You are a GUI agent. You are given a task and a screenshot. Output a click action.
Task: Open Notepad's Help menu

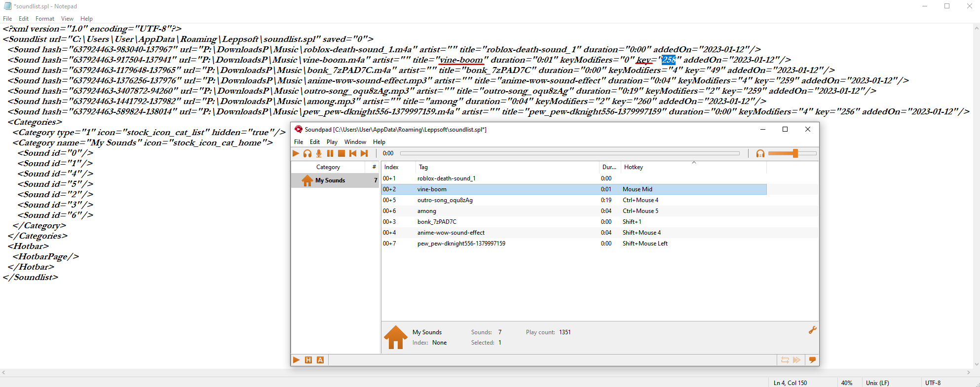coord(86,19)
